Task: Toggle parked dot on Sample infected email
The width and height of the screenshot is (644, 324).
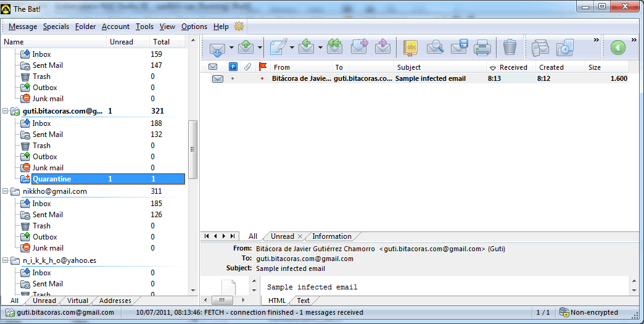Action: coord(233,78)
